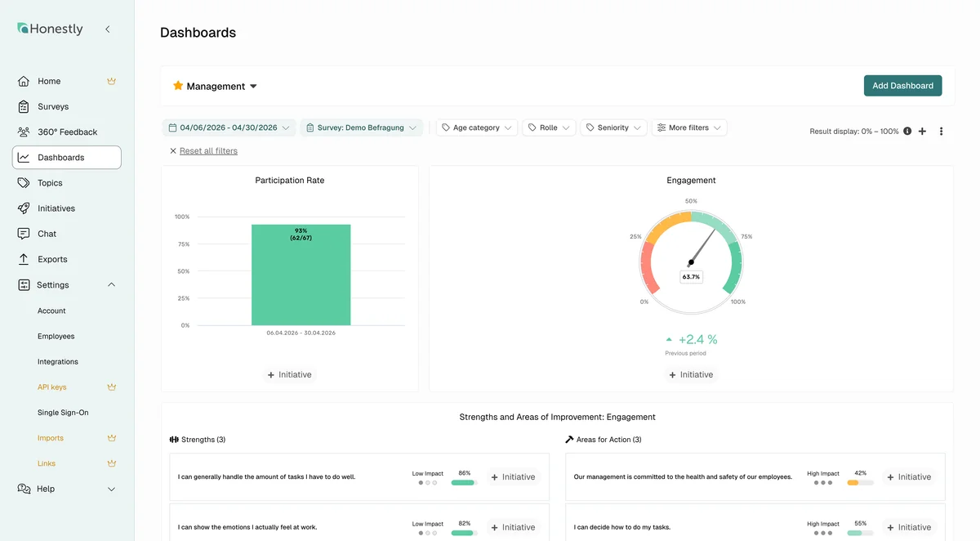The width and height of the screenshot is (980, 541).
Task: Open the Age category filter
Action: pos(477,127)
